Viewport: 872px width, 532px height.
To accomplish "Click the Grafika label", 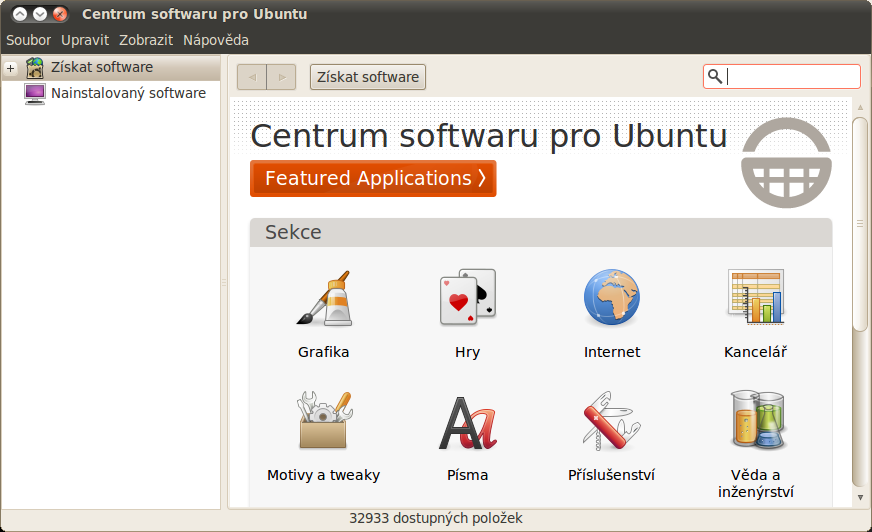I will (324, 352).
